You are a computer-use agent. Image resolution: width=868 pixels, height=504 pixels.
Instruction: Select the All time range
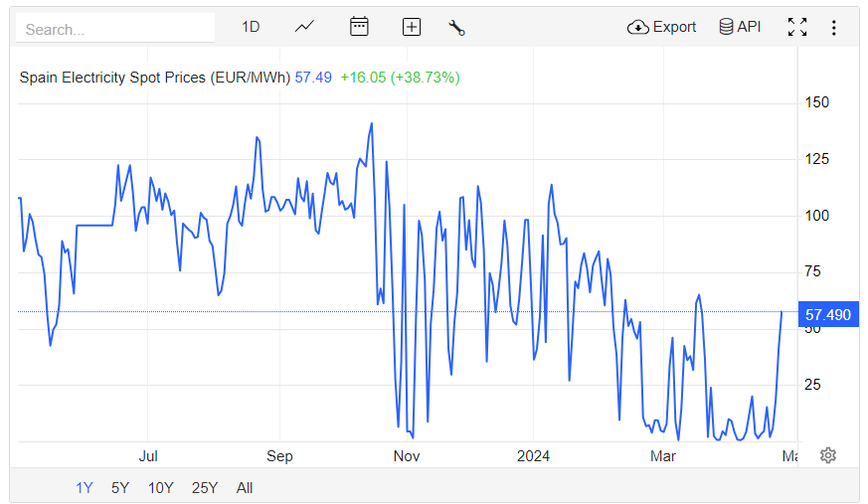[x=245, y=488]
